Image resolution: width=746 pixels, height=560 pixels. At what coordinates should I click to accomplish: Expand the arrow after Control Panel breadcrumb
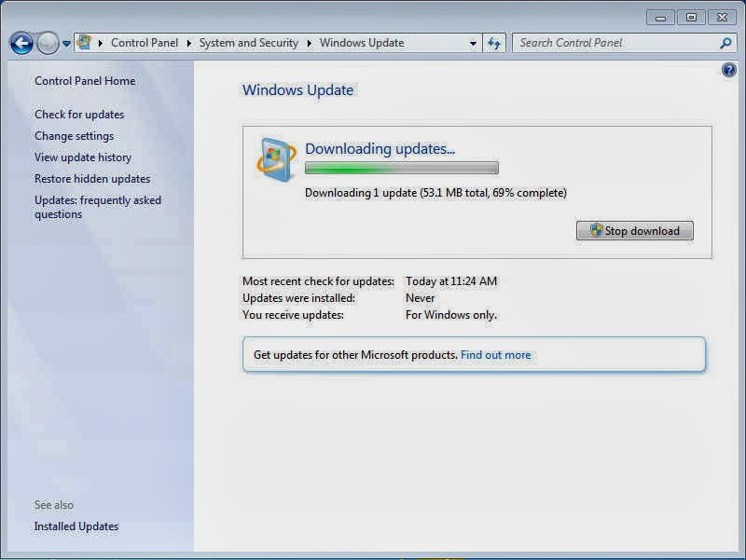(x=189, y=43)
